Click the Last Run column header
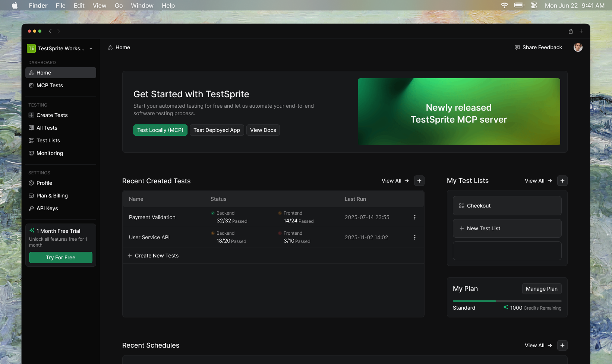This screenshot has width=612, height=364. tap(355, 199)
